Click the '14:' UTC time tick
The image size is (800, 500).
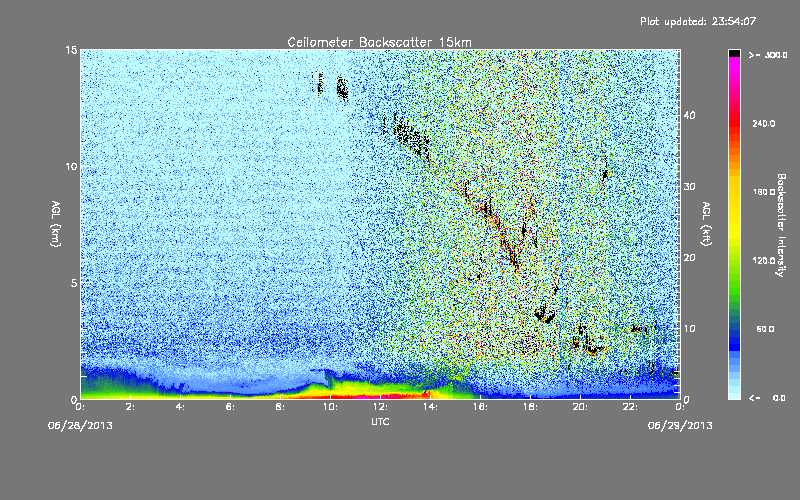click(430, 407)
